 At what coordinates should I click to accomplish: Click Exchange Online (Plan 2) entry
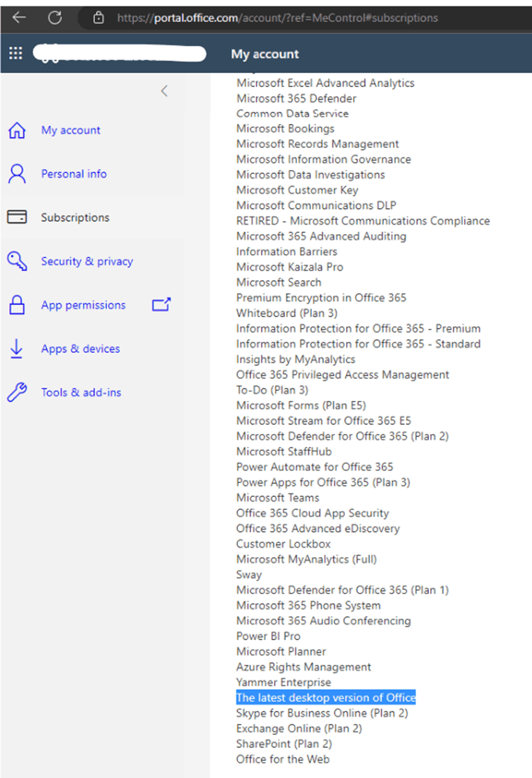pyautogui.click(x=299, y=728)
